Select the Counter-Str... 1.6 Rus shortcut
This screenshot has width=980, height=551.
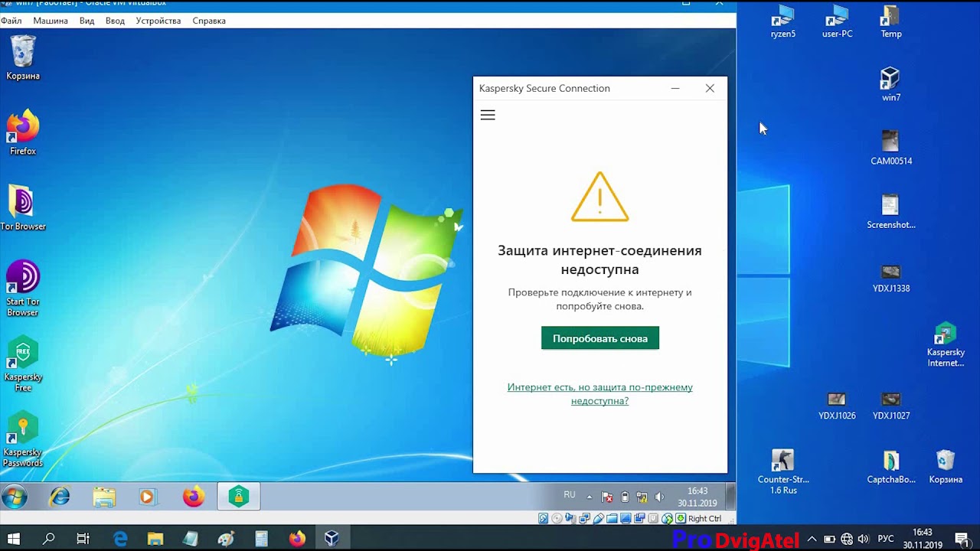(783, 471)
